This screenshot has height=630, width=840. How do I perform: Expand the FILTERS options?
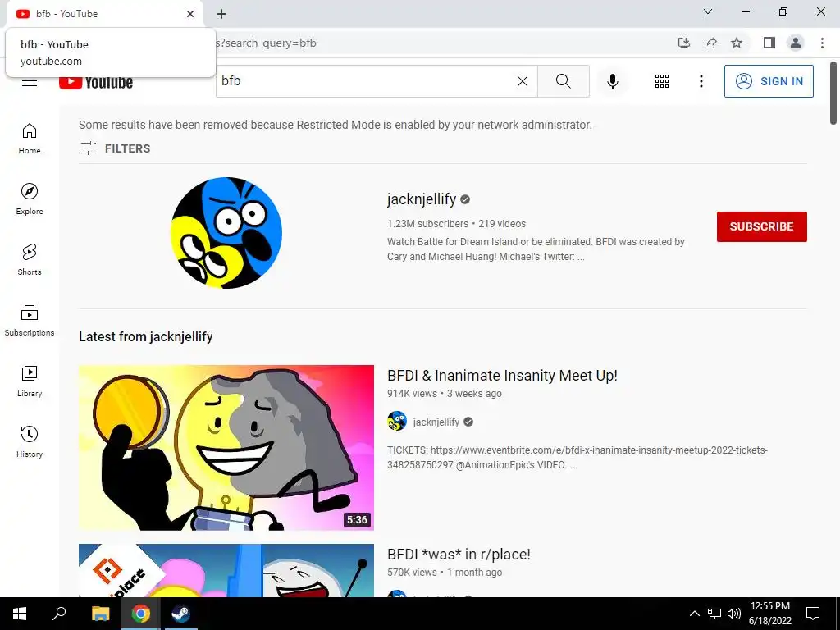coord(115,148)
